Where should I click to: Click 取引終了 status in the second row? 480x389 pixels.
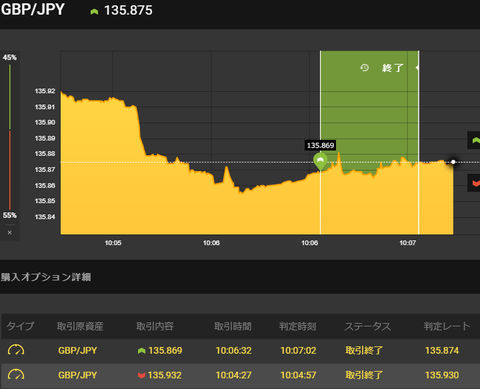click(364, 375)
